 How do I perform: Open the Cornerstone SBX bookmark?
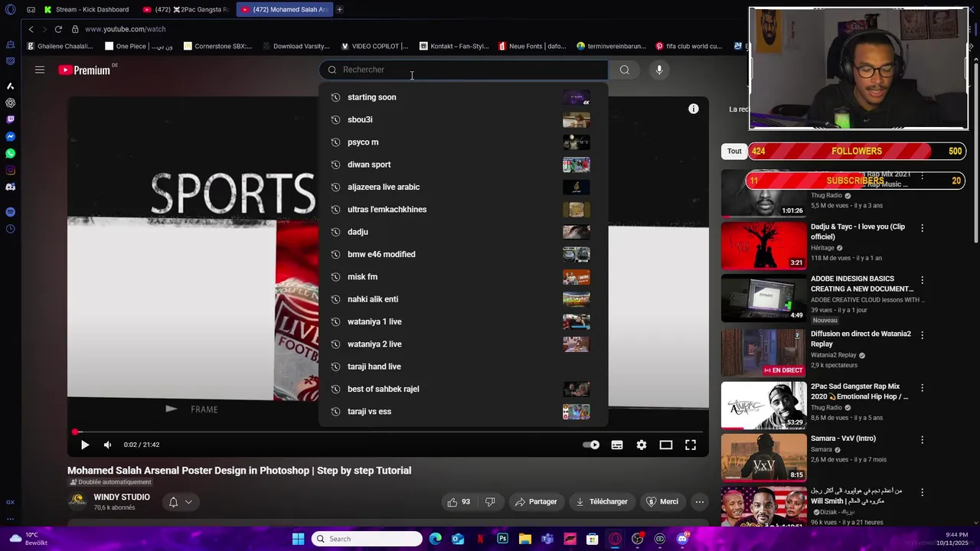pos(217,46)
